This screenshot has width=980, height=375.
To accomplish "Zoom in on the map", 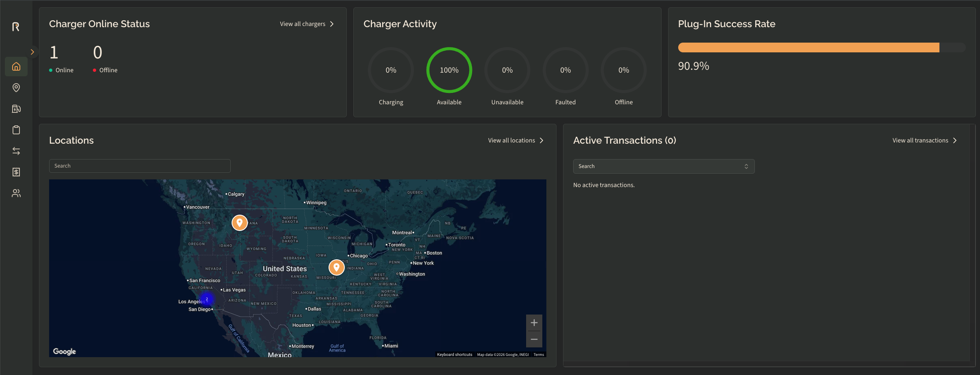I will tap(534, 323).
